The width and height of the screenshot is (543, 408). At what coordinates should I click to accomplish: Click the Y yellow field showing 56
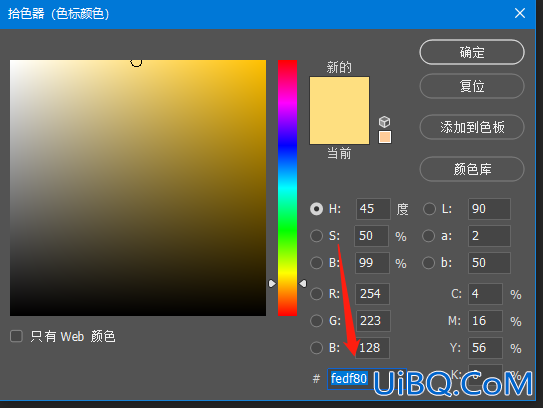coord(486,348)
